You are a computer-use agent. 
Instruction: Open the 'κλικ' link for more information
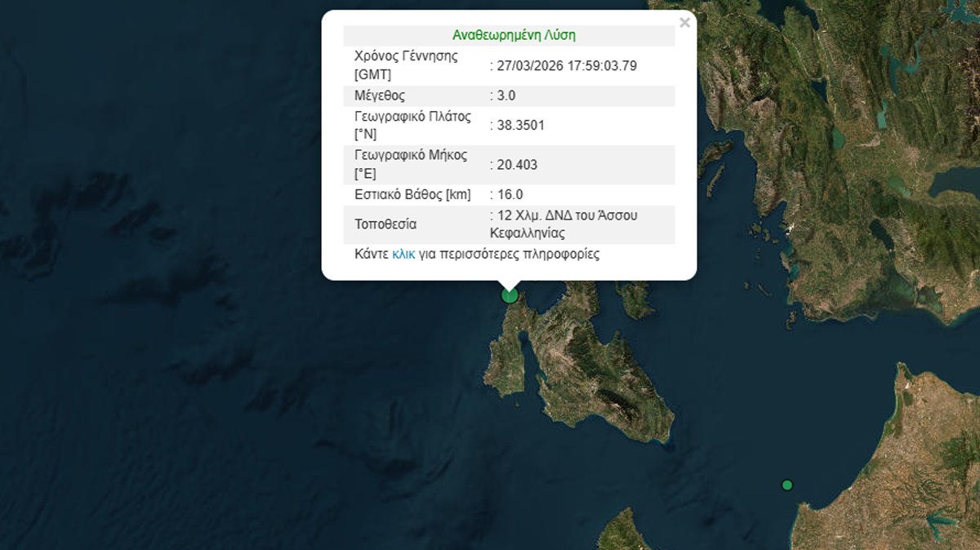point(403,254)
